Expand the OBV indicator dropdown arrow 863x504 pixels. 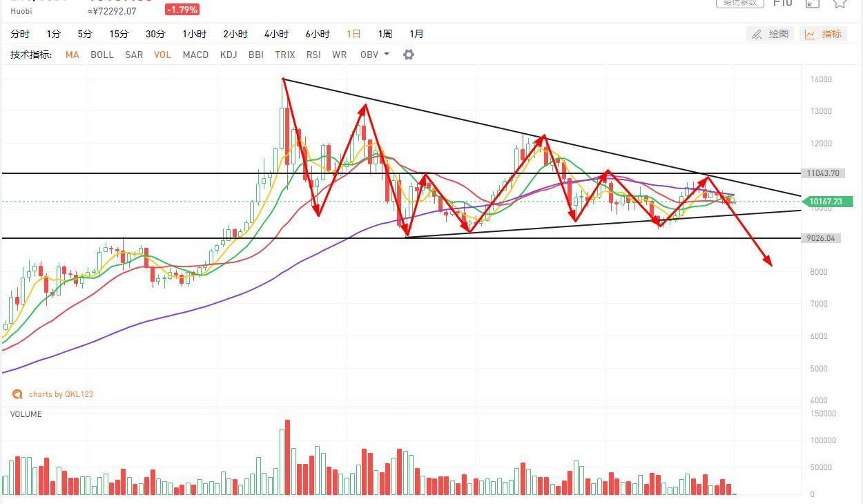[387, 55]
